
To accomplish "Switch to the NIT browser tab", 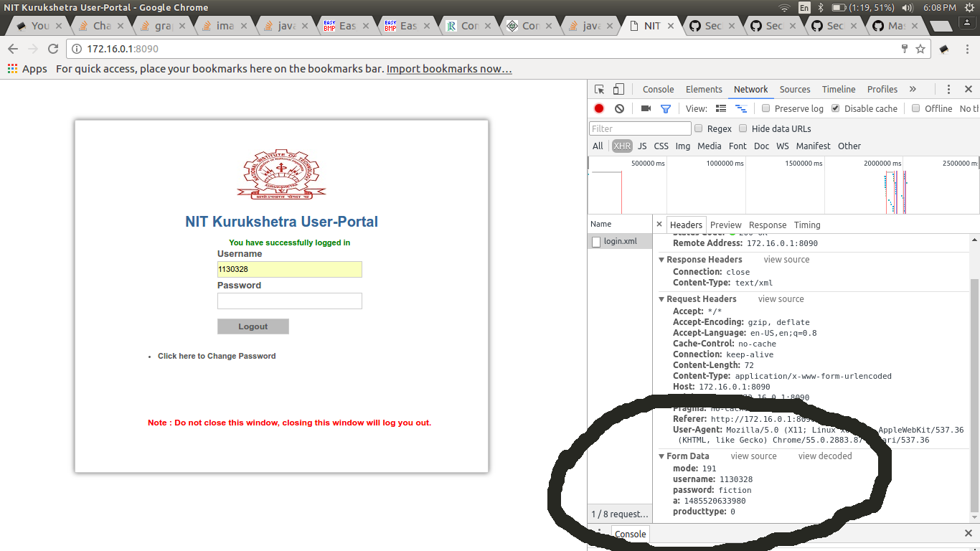I will point(651,26).
